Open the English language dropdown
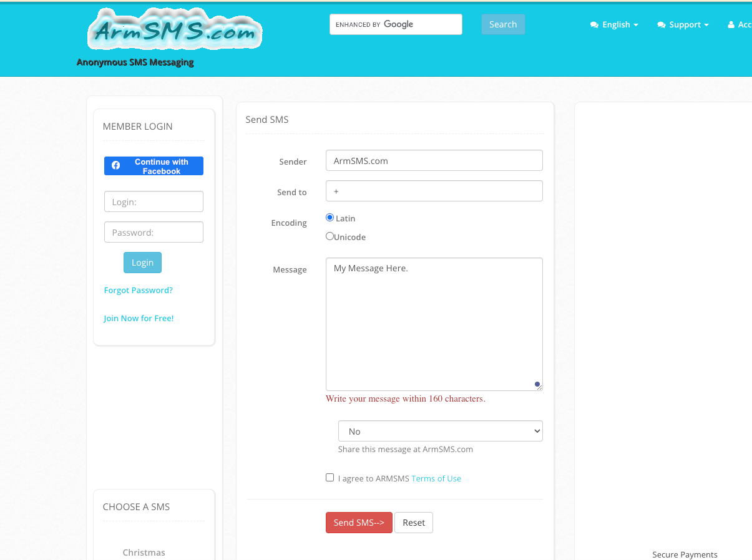Image resolution: width=752 pixels, height=560 pixels. click(614, 25)
